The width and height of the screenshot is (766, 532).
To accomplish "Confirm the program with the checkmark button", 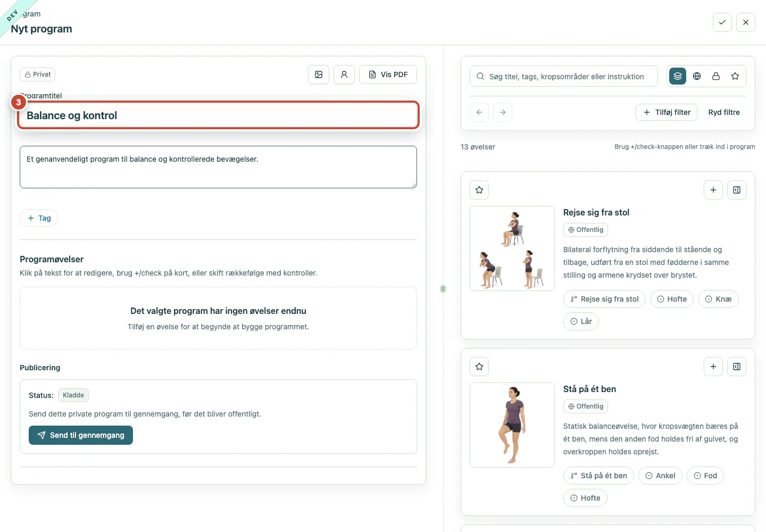I will click(722, 22).
